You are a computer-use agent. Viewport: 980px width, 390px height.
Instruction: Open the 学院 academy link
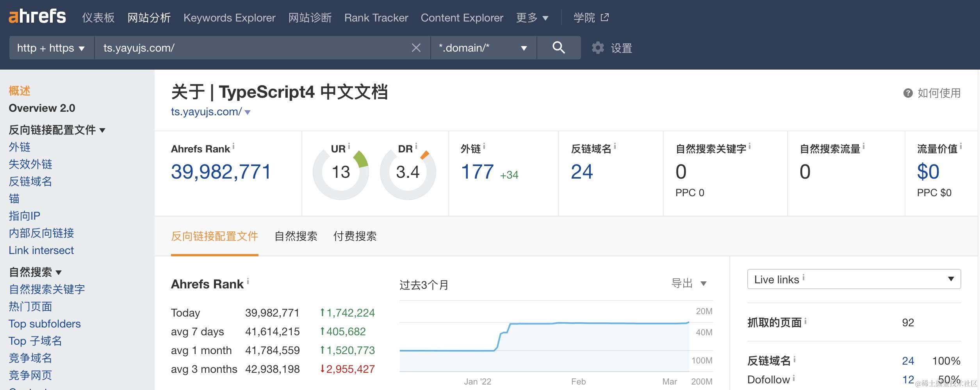584,18
